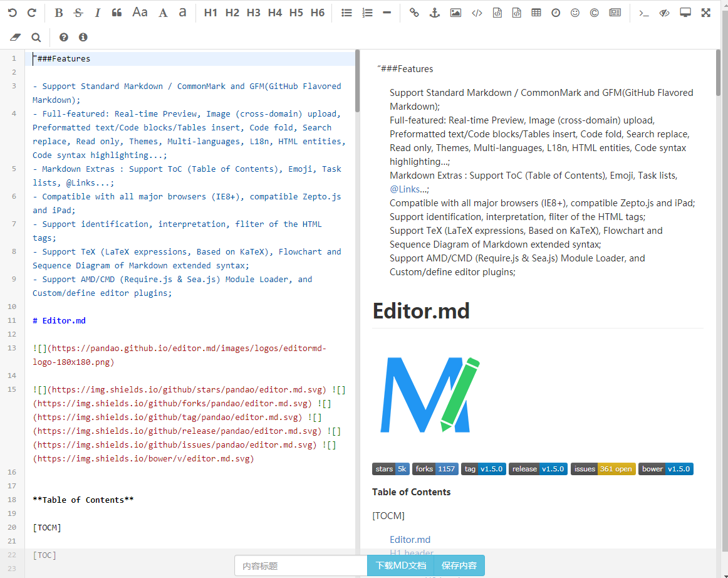This screenshot has height=578, width=728.
Task: Insert H3 heading
Action: pos(254,13)
